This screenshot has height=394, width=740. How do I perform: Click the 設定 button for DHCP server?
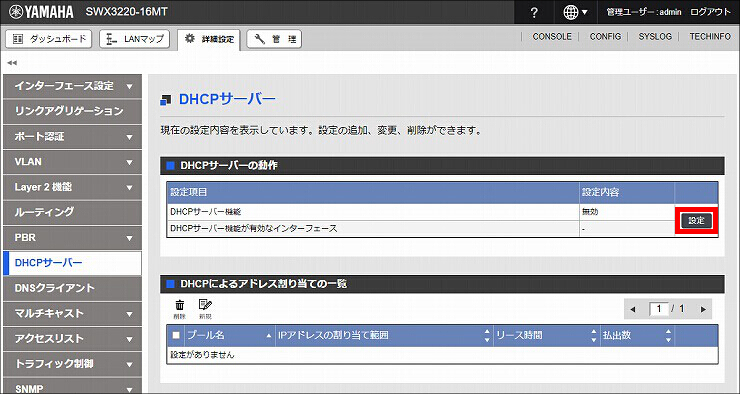point(697,220)
